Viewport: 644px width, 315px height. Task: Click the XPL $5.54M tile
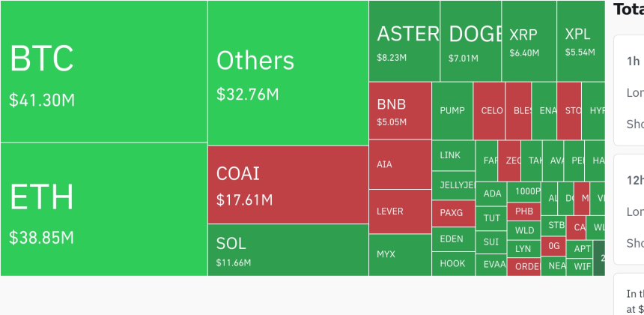tap(580, 41)
